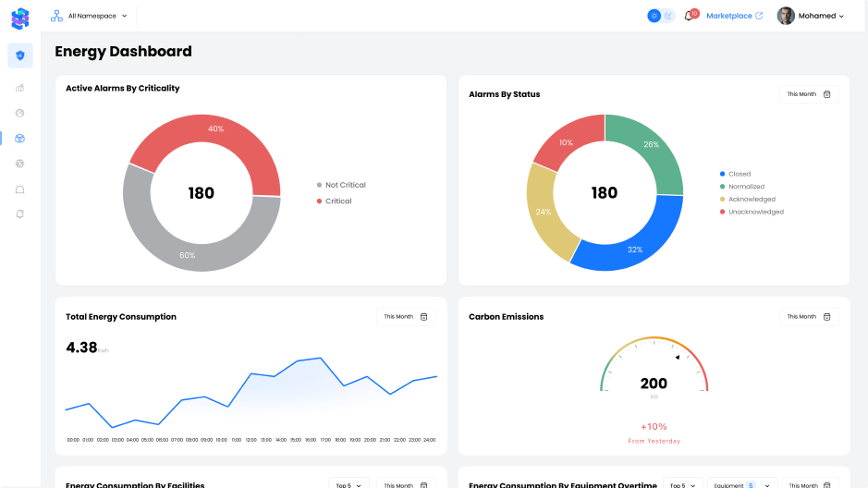The height and width of the screenshot is (488, 868).
Task: Open Total Energy Consumption This Month picker
Action: point(406,317)
